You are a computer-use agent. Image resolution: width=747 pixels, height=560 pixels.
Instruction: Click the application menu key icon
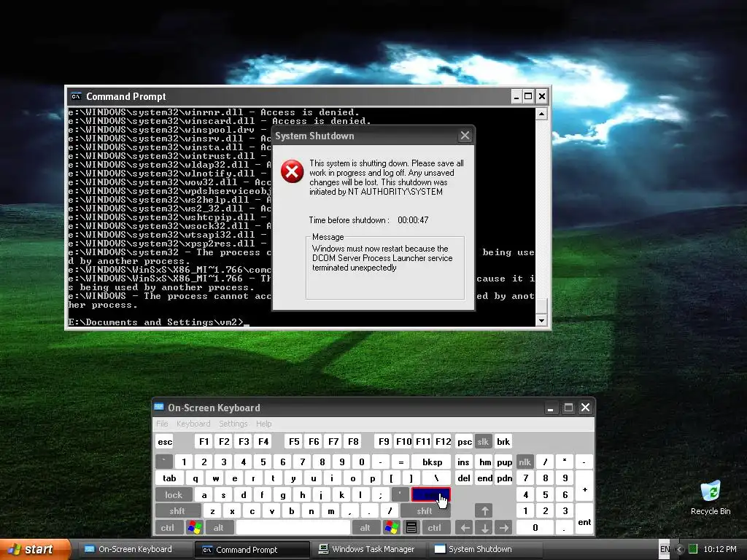[x=411, y=528]
